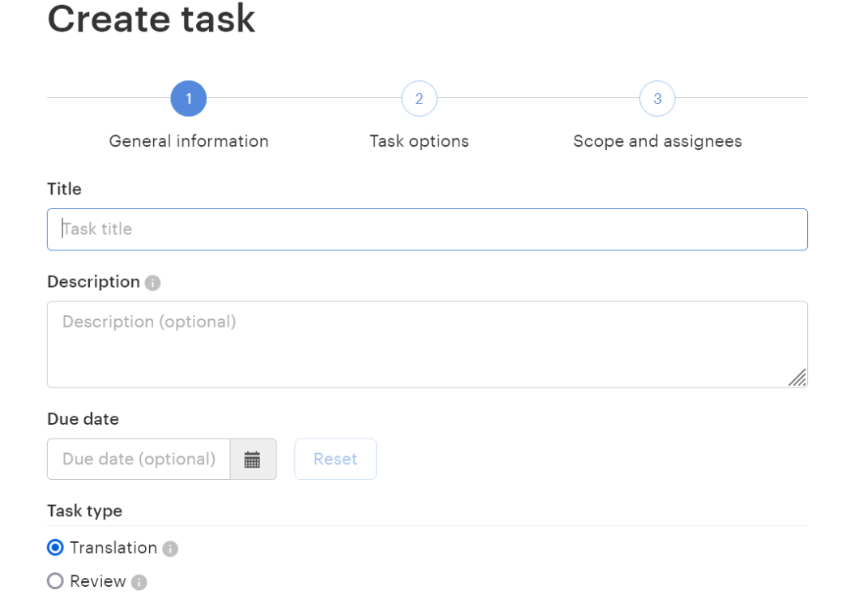The height and width of the screenshot is (616, 846).
Task: Click into the Description text area
Action: [x=427, y=344]
